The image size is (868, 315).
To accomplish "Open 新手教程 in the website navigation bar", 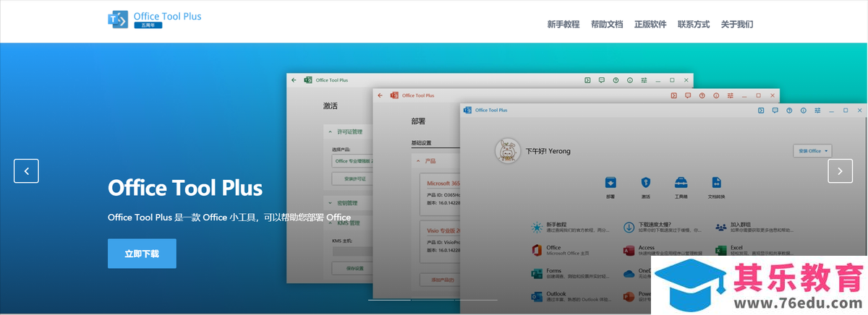I will tap(563, 24).
